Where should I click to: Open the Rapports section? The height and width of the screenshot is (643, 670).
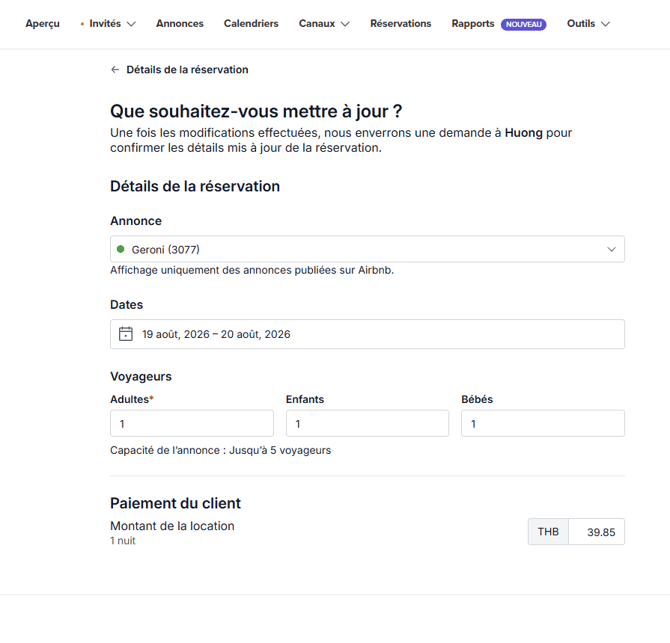[x=473, y=24]
